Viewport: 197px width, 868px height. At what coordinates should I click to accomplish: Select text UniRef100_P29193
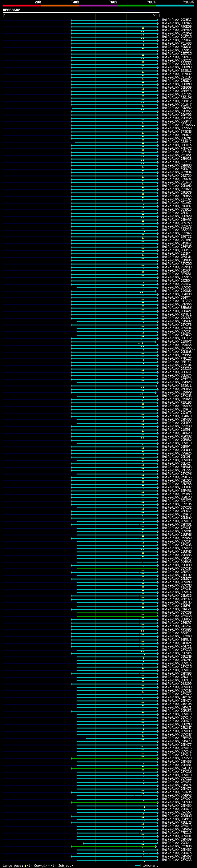(x=177, y=403)
